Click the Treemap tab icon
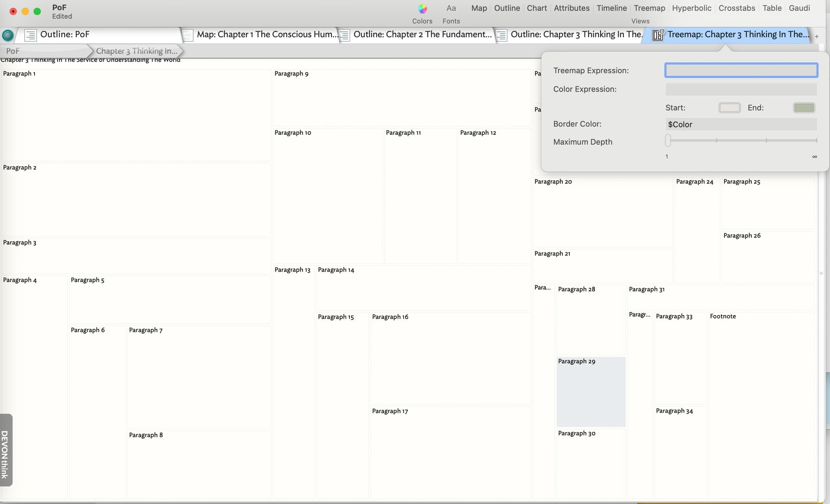Image resolution: width=830 pixels, height=504 pixels. [x=658, y=35]
